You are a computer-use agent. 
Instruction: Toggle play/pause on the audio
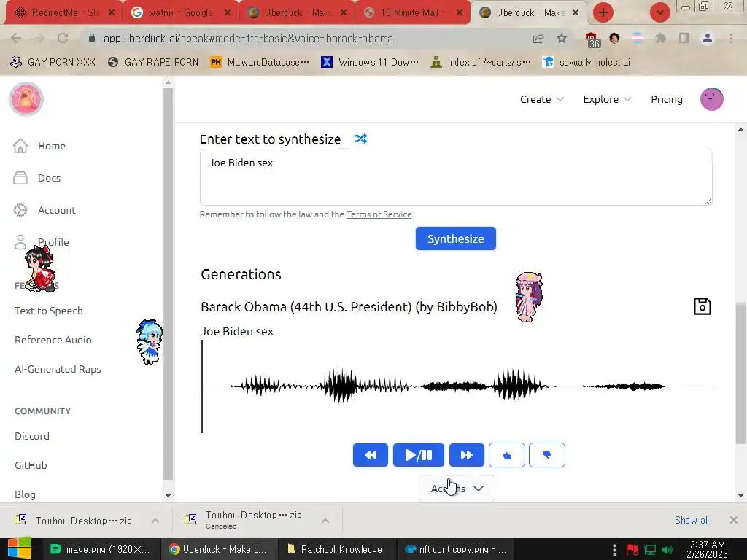click(418, 455)
